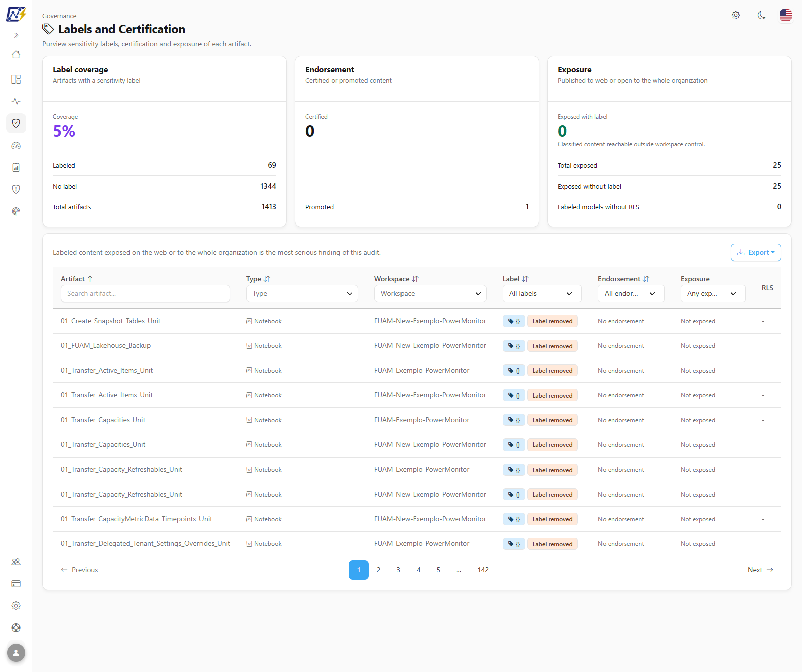This screenshot has width=802, height=672.
Task: Open the sidebar settings gear icon
Action: 16,606
